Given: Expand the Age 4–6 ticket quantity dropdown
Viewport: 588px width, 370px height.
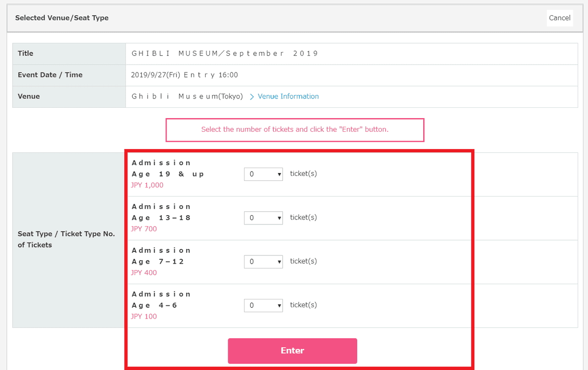Looking at the screenshot, I should click(x=263, y=305).
